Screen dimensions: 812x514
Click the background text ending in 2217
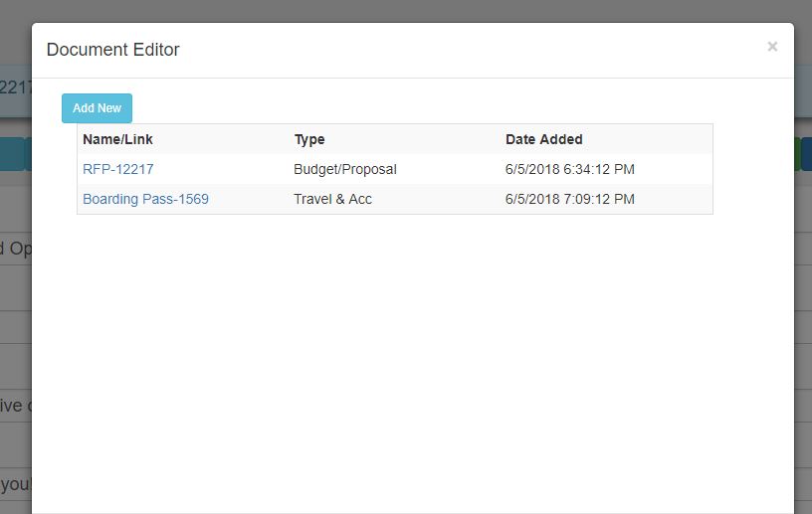point(16,86)
